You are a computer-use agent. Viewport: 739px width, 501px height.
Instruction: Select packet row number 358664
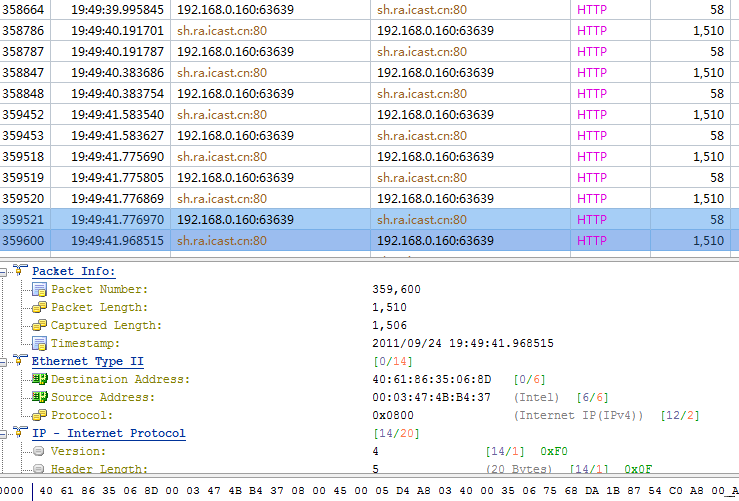22,9
